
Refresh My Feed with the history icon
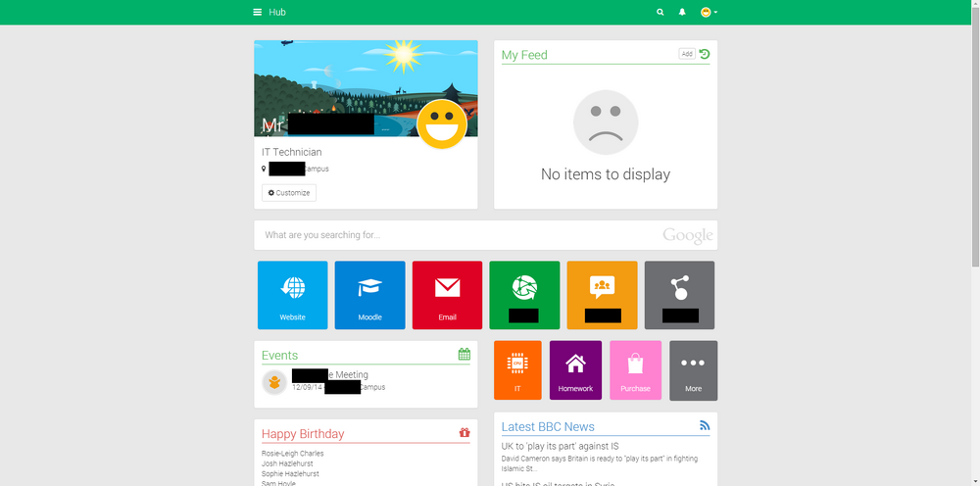(705, 54)
